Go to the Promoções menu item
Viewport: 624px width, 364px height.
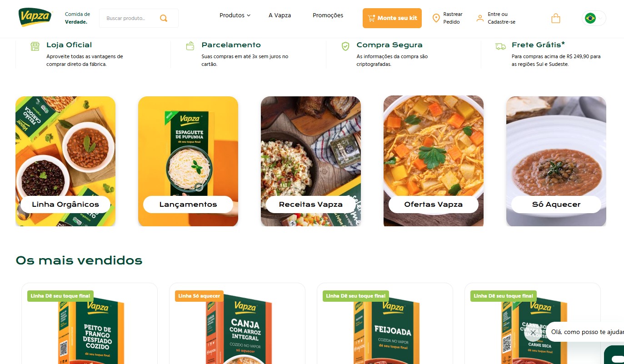328,15
